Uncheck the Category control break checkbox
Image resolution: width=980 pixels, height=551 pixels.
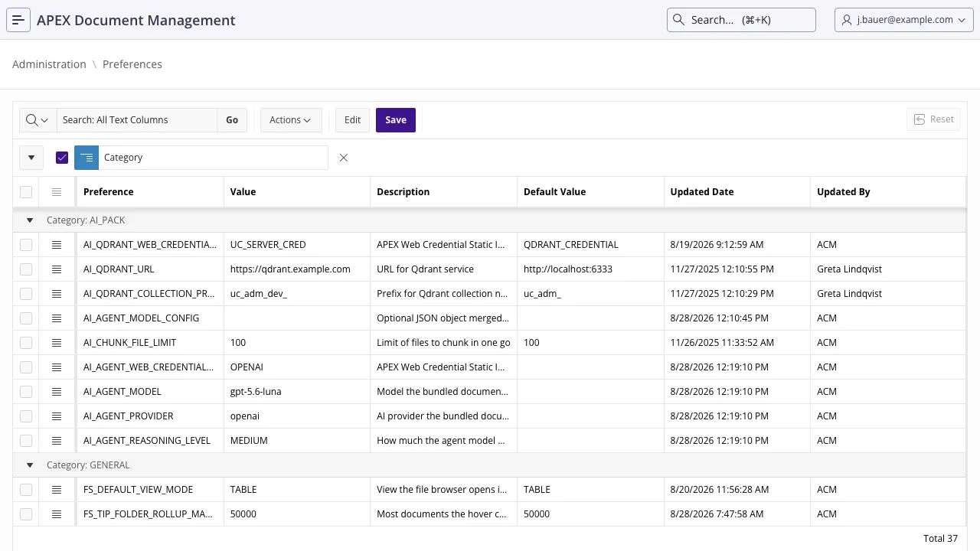62,158
